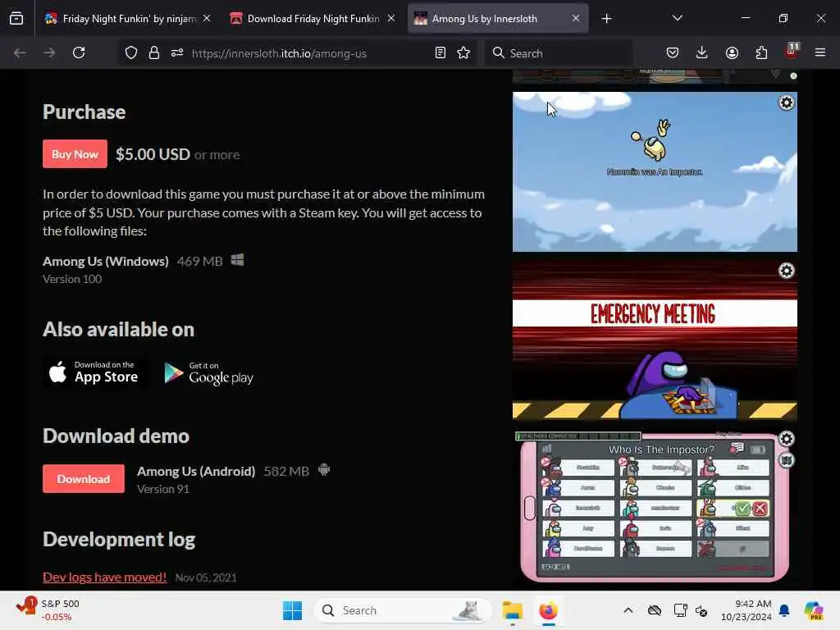Save page to Pocket
The height and width of the screenshot is (630, 840).
coord(673,52)
